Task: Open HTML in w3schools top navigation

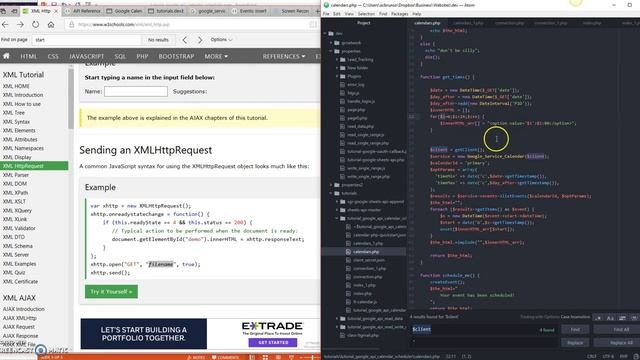Action: (x=29, y=56)
